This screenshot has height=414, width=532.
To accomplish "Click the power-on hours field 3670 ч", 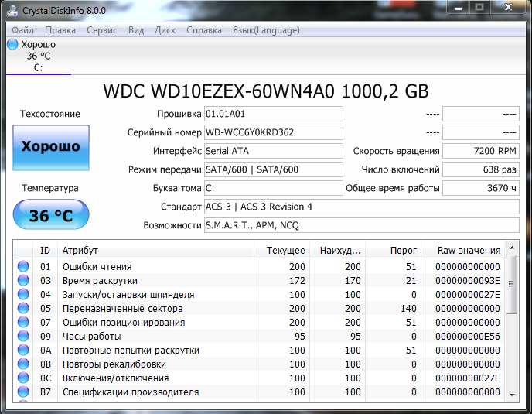I will 481,188.
